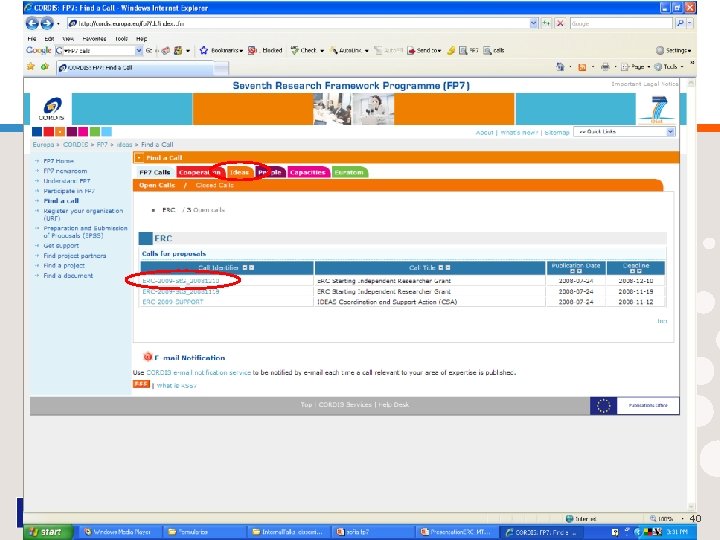Open the Google toolbar Bookmarks star
Viewport: 720px width, 540px height.
[204, 51]
